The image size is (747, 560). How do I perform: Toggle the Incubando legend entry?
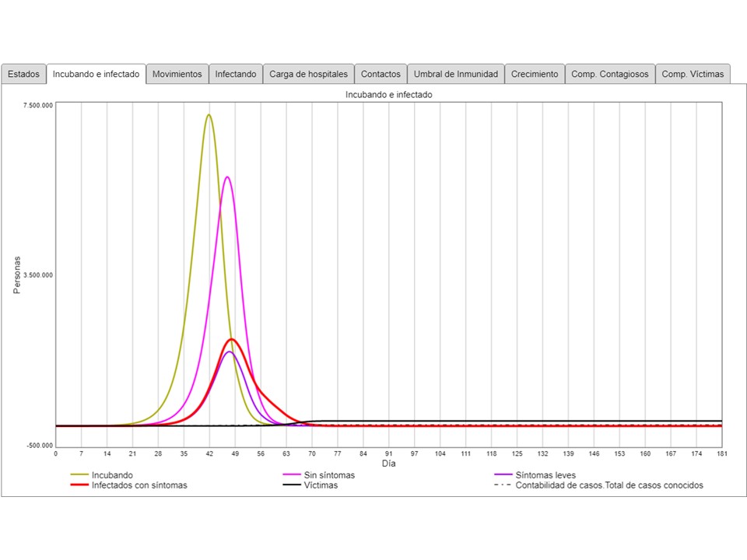(112, 474)
